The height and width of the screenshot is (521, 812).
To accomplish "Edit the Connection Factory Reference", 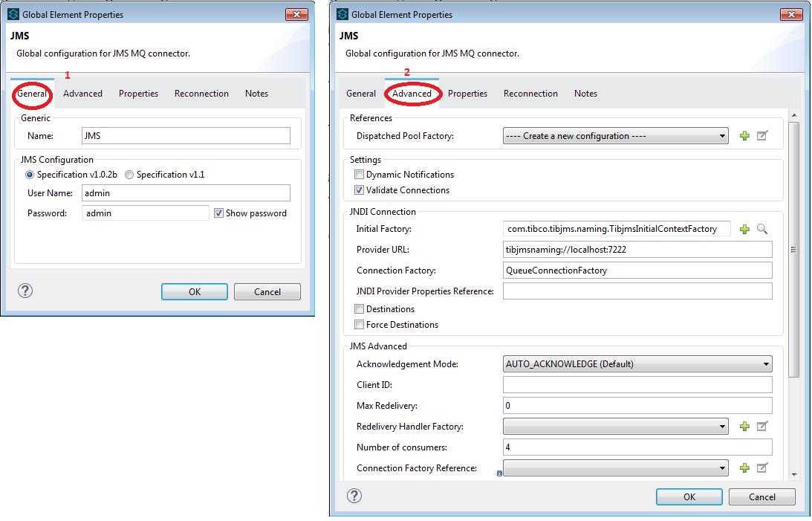I will (x=760, y=467).
